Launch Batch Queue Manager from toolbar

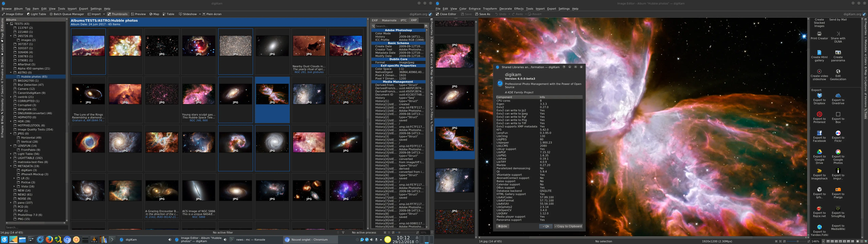pos(67,14)
